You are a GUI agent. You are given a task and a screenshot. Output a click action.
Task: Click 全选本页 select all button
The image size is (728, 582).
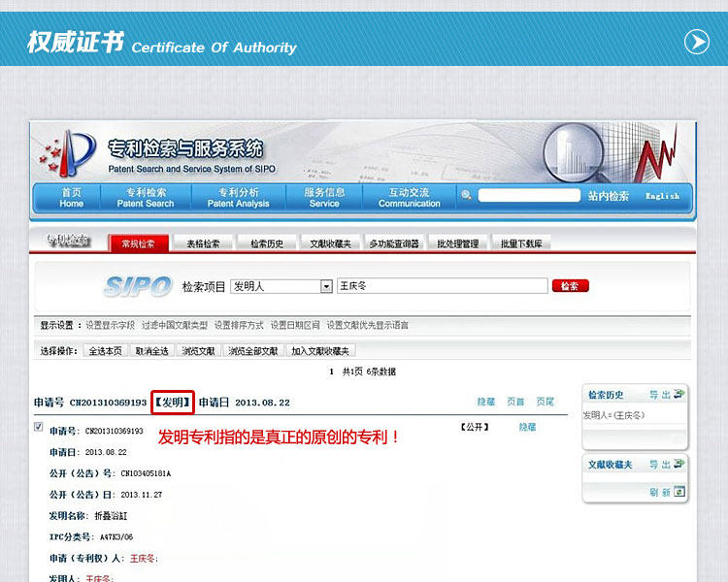(x=106, y=351)
